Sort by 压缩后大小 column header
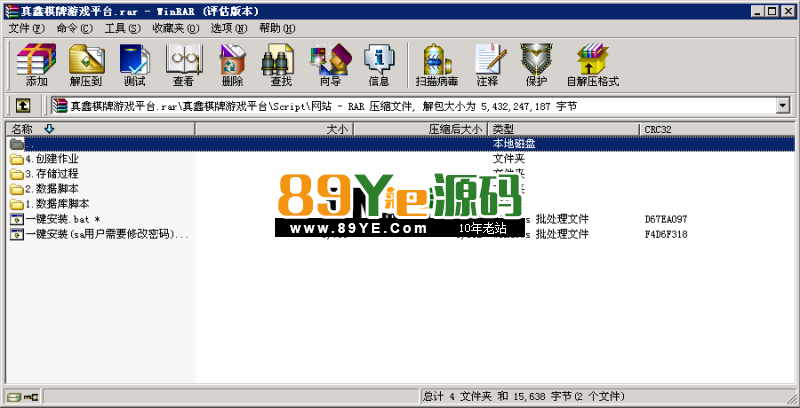800x408 pixels. (x=421, y=130)
